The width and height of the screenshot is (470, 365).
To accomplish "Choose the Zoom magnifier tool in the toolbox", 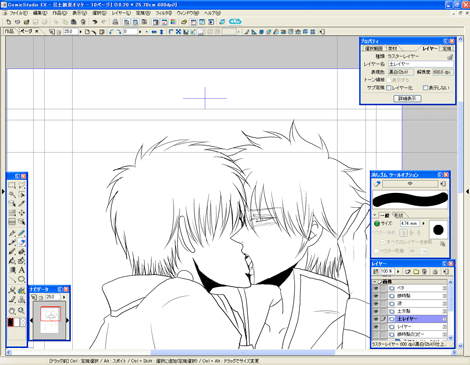I will (21, 311).
